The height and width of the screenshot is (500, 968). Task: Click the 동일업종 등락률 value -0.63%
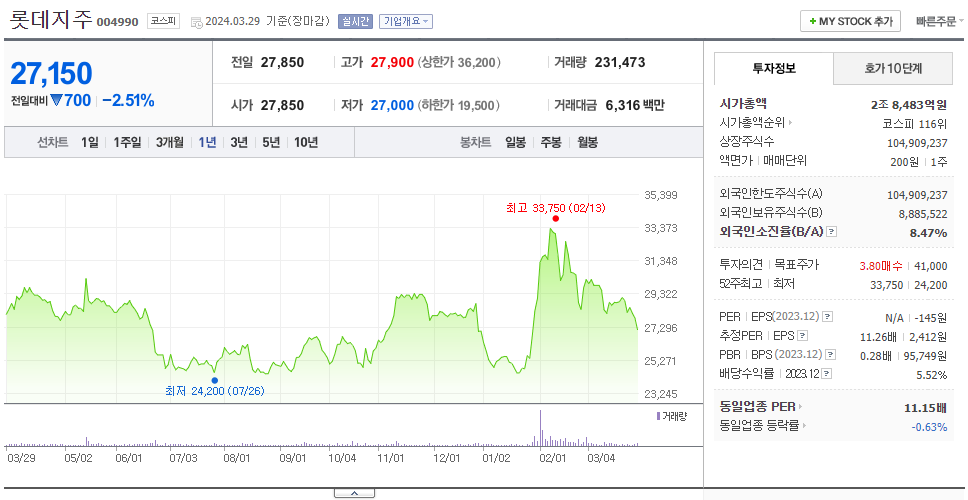tap(929, 427)
